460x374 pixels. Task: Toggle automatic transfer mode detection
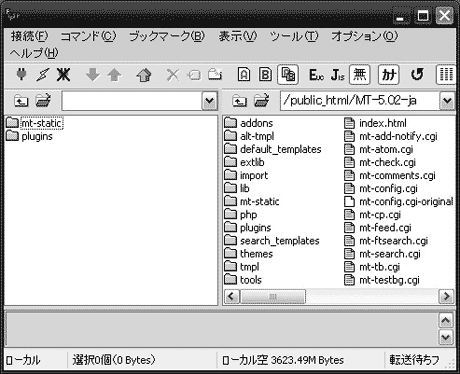pyautogui.click(x=288, y=74)
